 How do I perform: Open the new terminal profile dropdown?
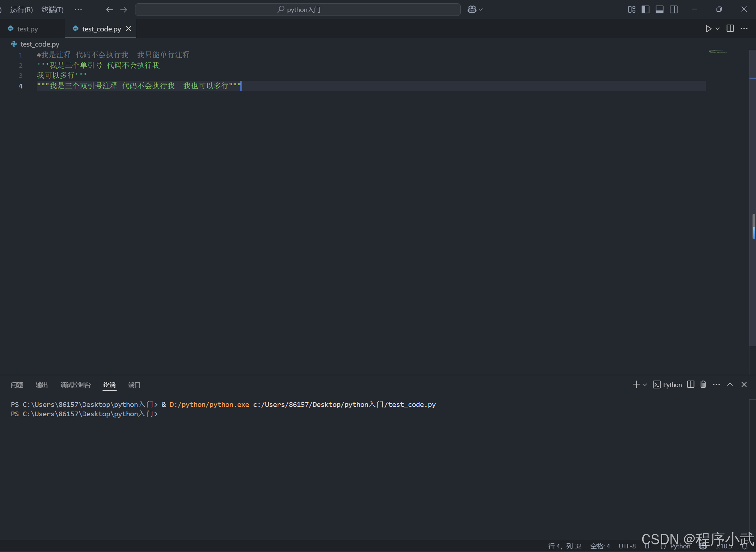pos(645,385)
